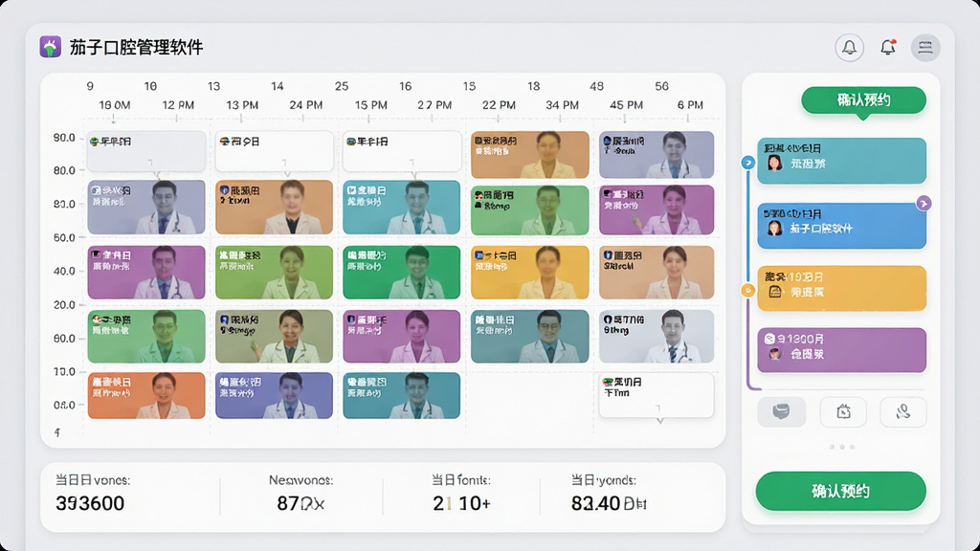
Task: Click the blue timeline dot beside the teal appointment card
Action: pos(747,163)
